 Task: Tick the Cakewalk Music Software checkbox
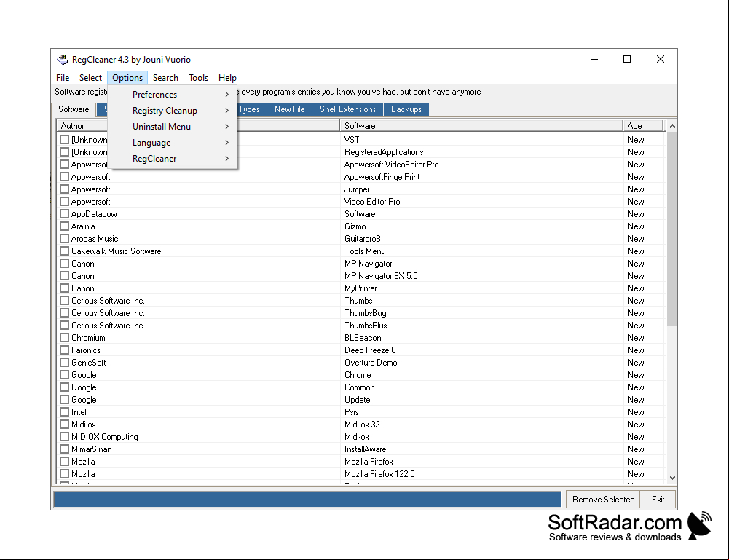pos(65,251)
